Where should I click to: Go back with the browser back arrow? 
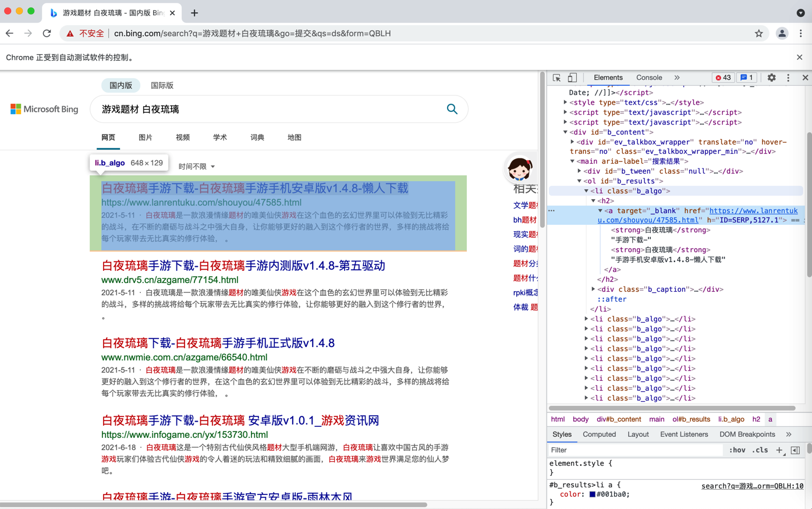coord(10,33)
